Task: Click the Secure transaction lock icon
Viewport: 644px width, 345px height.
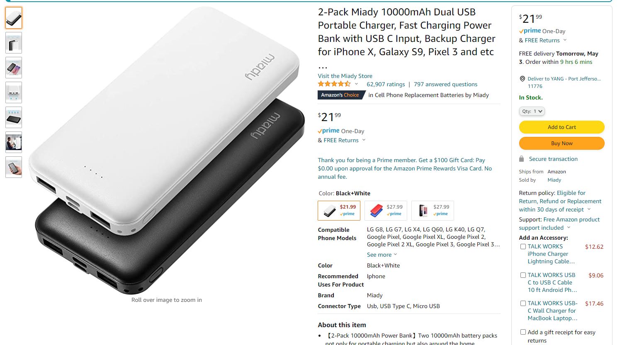Action: [521, 159]
